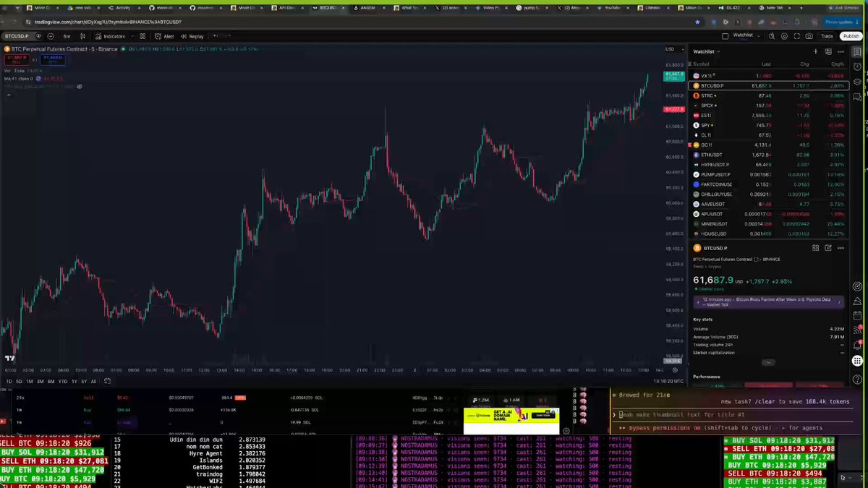Open the Watchlist layout name dropdown in top toolbar
868x488 pixels.
746,35
